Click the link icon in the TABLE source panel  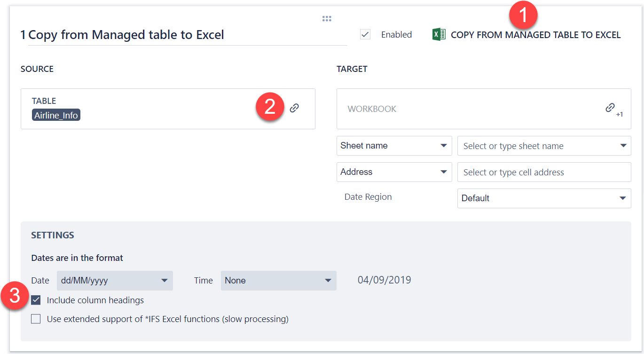pos(294,107)
